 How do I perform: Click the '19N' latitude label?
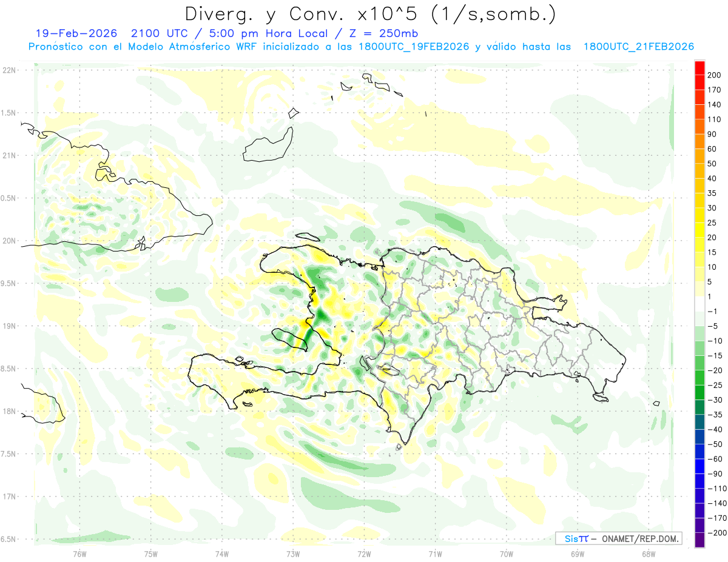tap(8, 326)
